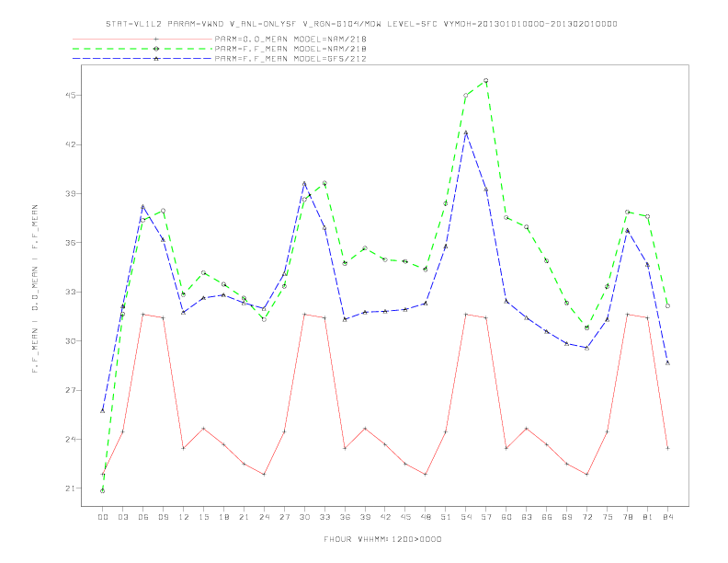Image resolution: width=728 pixels, height=563 pixels.
Task: Click x-axis hour label 63
Action: [x=527, y=517]
